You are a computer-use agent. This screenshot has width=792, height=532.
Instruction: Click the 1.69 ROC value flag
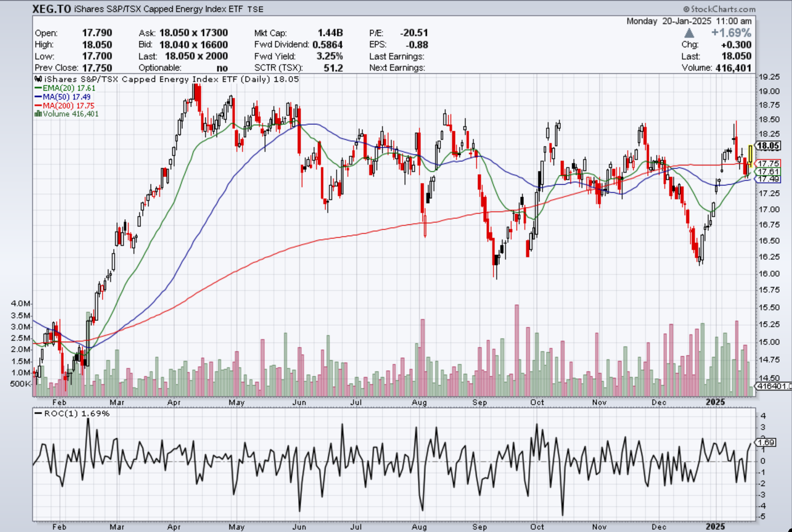766,442
